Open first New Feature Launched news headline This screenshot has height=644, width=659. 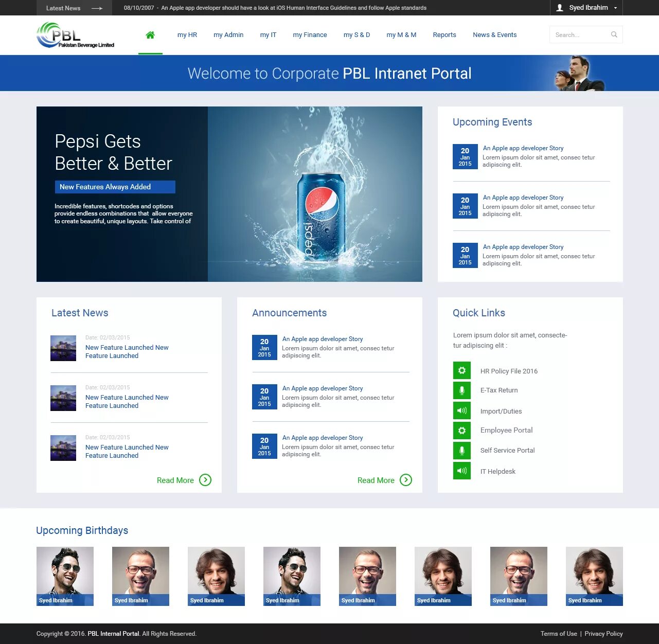tap(127, 352)
